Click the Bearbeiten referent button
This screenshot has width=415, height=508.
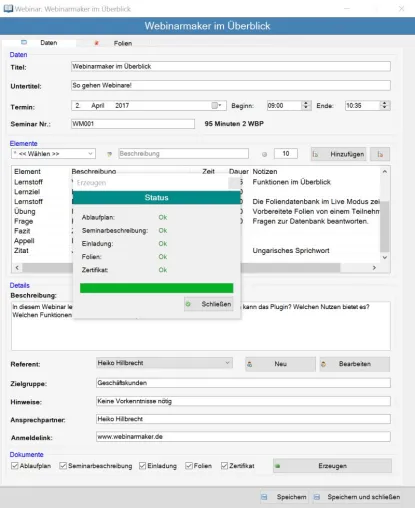[x=355, y=364]
